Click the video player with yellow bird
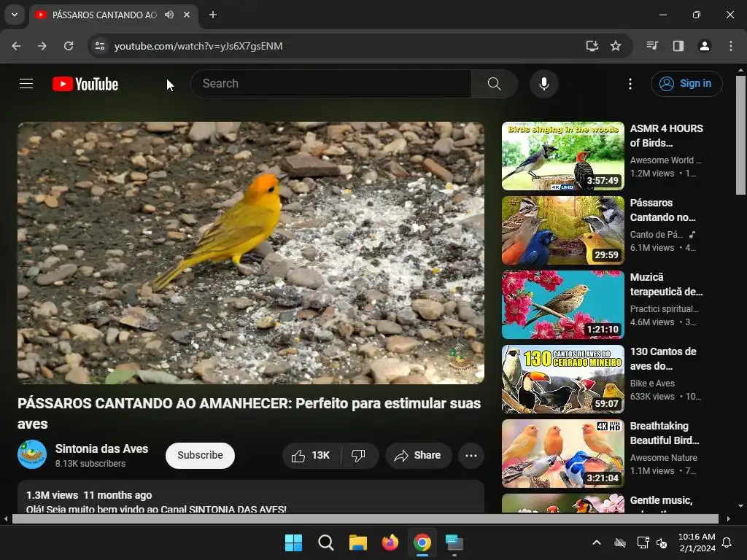This screenshot has height=560, width=747. point(251,253)
